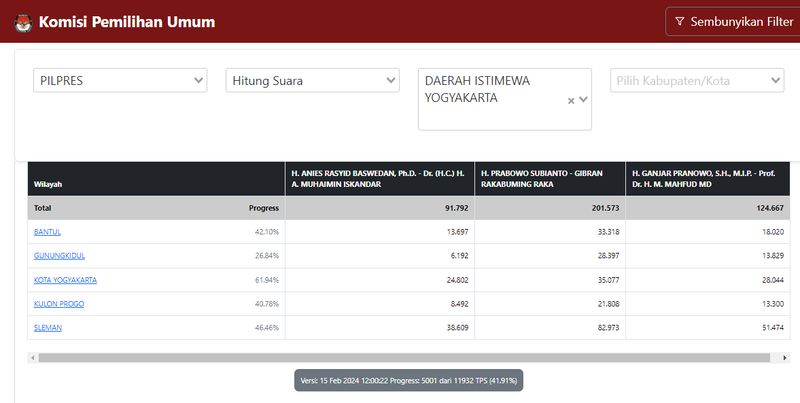
Task: Click Gunungkidul value 13.829
Action: pos(773,256)
